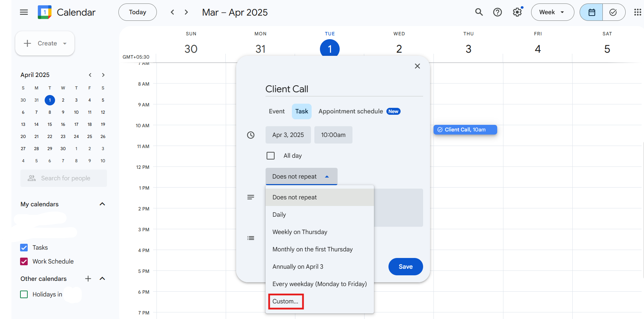This screenshot has width=644, height=319.
Task: Click the add description icon
Action: tap(251, 197)
